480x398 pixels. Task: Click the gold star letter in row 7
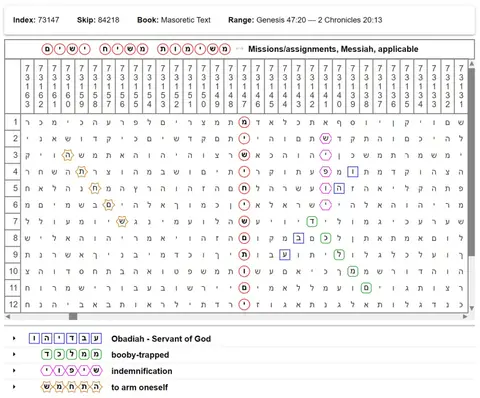pyautogui.click(x=122, y=221)
